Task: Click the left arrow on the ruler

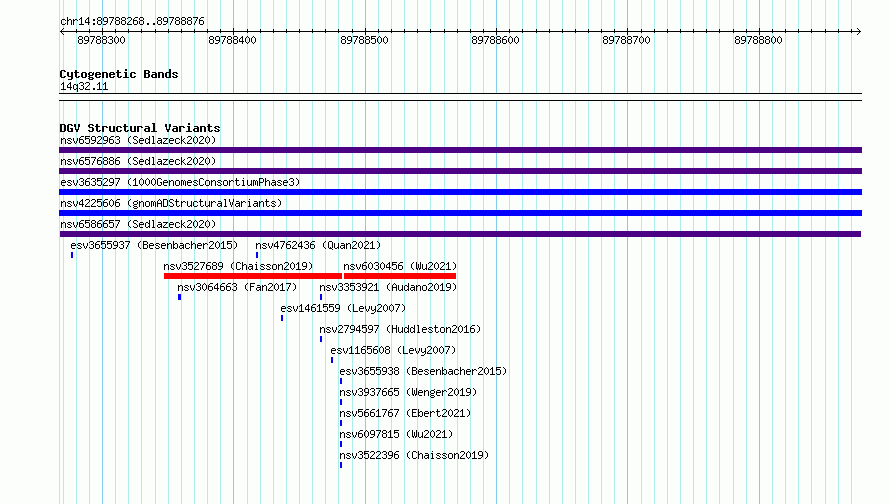Action: point(62,32)
